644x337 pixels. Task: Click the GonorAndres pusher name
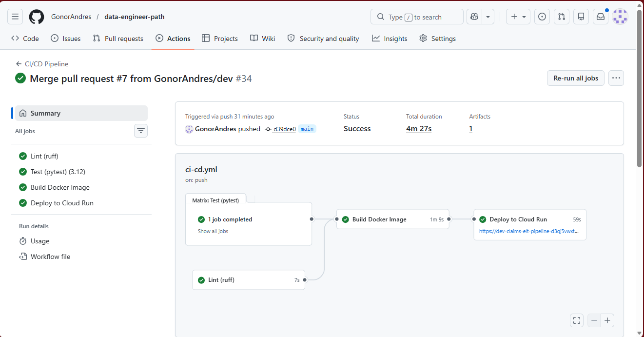coord(215,129)
